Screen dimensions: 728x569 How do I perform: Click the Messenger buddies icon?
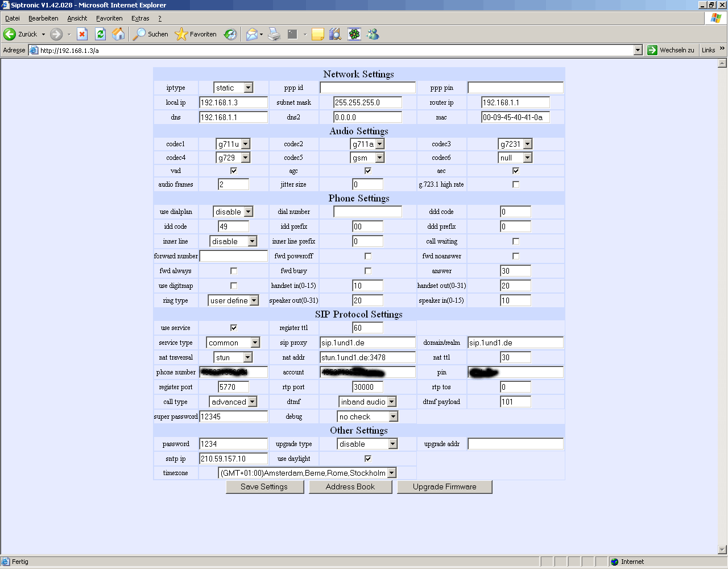[373, 34]
